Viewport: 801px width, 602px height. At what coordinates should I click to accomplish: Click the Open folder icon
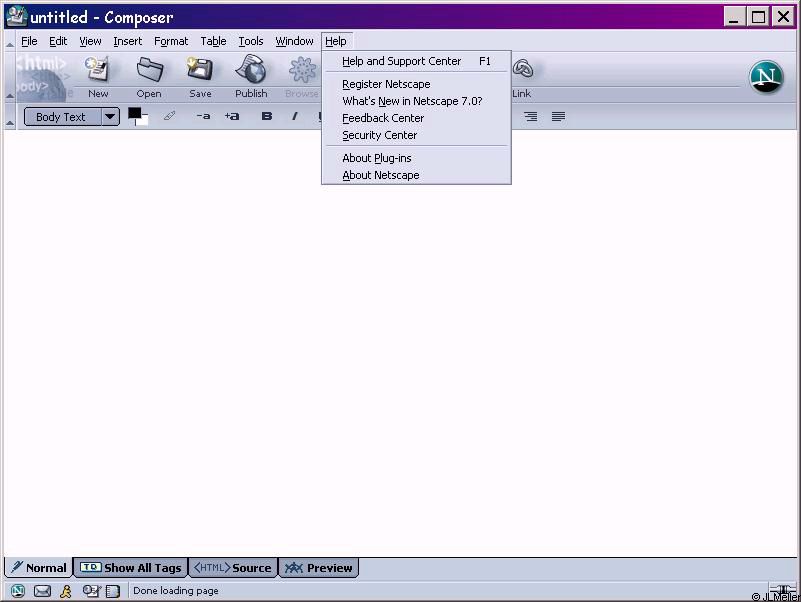point(149,70)
